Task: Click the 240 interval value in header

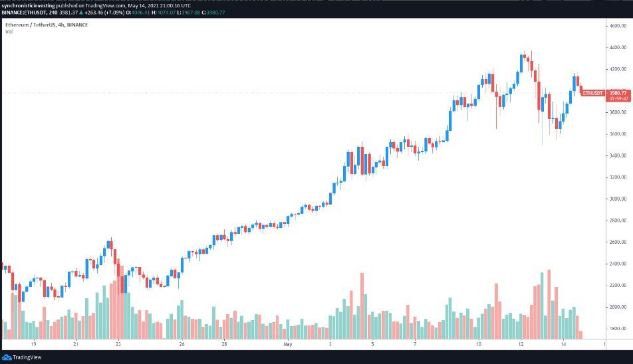Action: coord(53,12)
